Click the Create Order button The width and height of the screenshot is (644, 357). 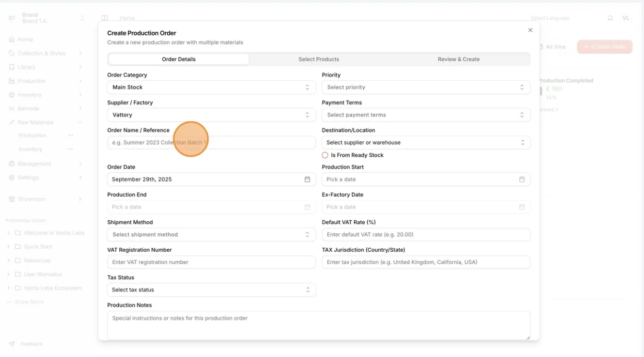pos(605,47)
